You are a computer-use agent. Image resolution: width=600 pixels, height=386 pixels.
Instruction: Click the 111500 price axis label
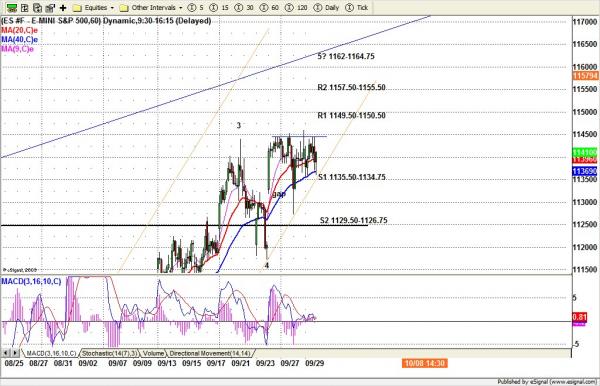click(585, 270)
